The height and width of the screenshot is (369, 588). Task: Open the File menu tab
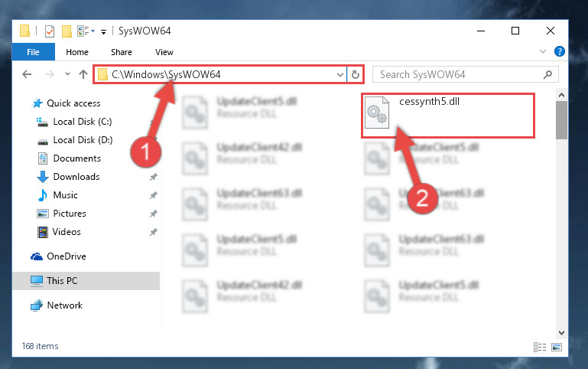pos(33,52)
